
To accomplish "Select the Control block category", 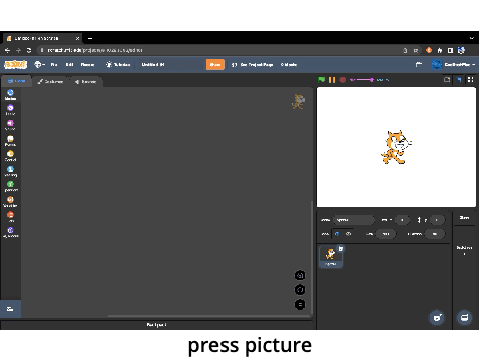I will click(10, 156).
